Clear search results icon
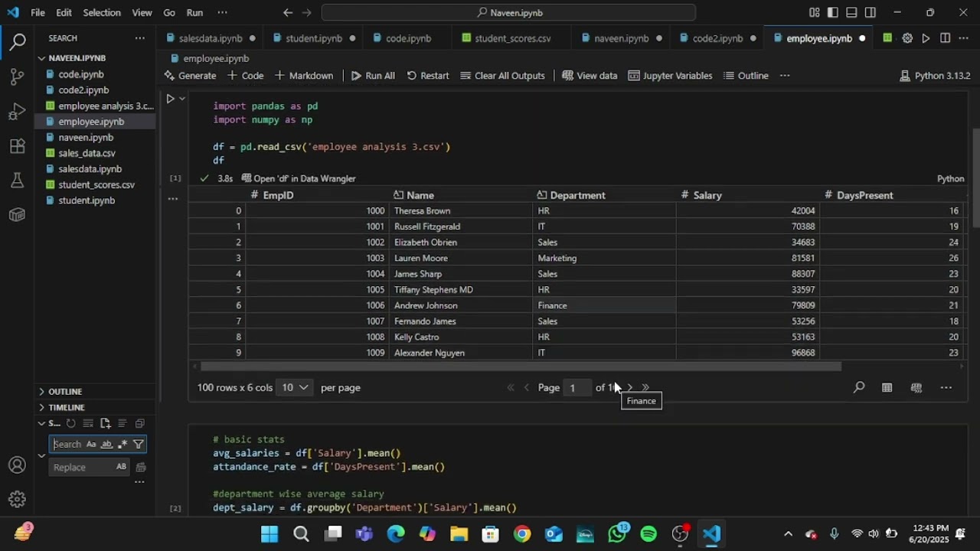980x551 pixels. (x=88, y=423)
